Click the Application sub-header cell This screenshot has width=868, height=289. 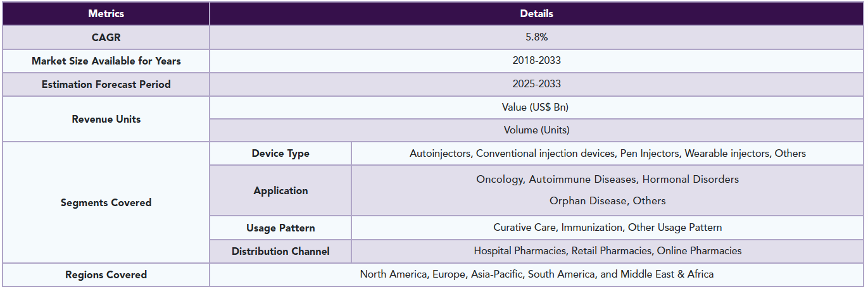coord(280,190)
